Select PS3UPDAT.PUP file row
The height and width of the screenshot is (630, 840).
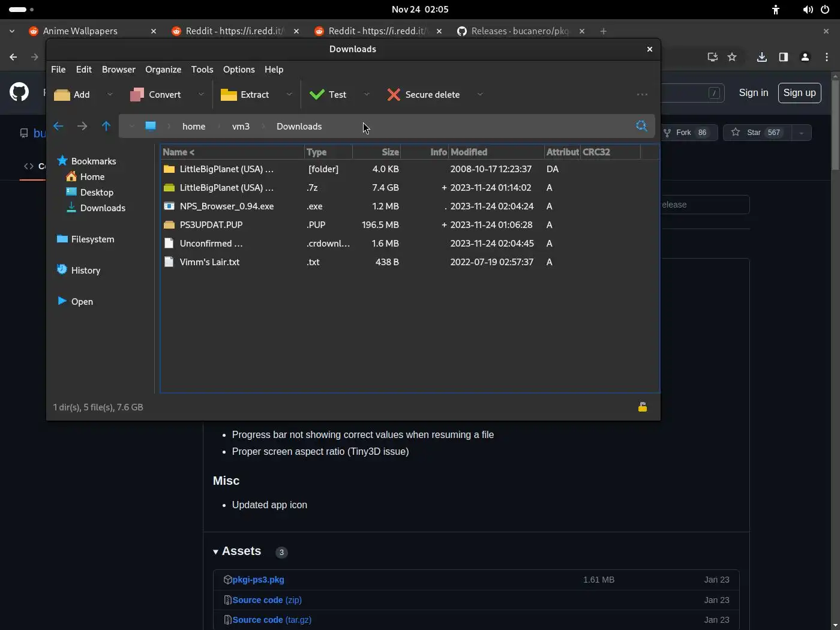pyautogui.click(x=410, y=225)
